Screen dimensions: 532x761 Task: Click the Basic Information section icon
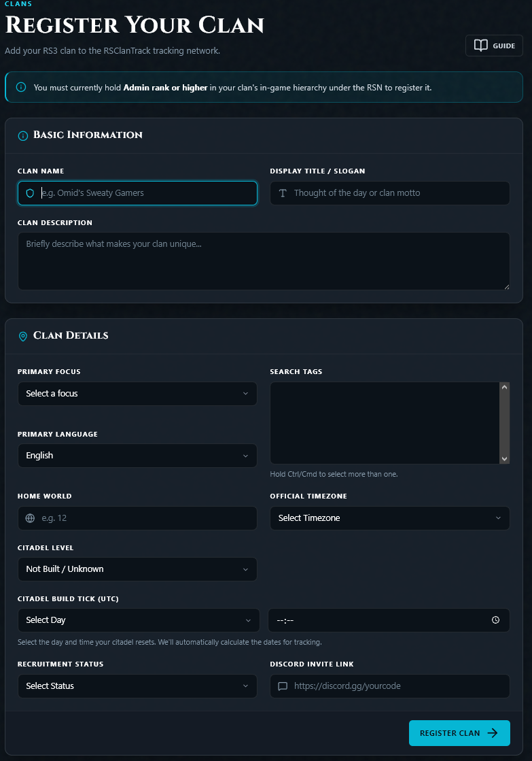pos(23,135)
